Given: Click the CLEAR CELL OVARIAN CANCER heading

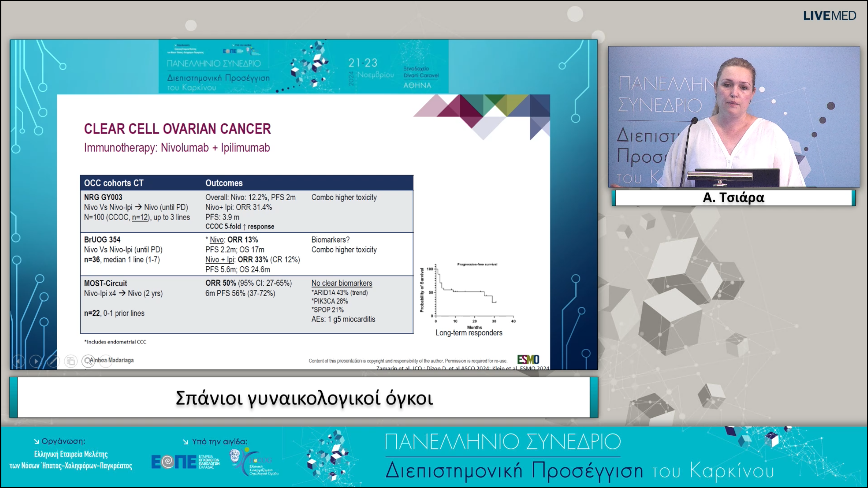Looking at the screenshot, I should click(177, 129).
